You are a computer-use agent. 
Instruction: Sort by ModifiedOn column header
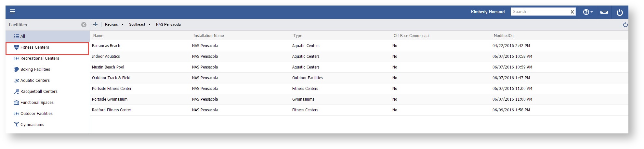coord(504,36)
